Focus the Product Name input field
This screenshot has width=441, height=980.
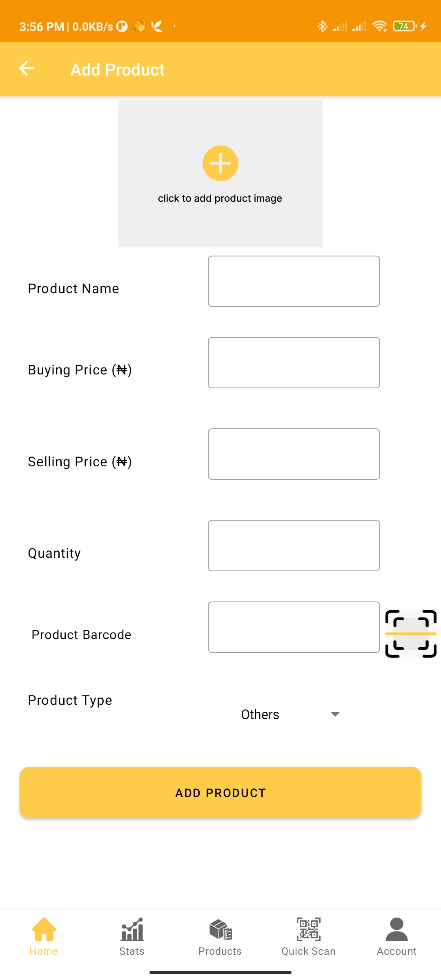point(294,281)
